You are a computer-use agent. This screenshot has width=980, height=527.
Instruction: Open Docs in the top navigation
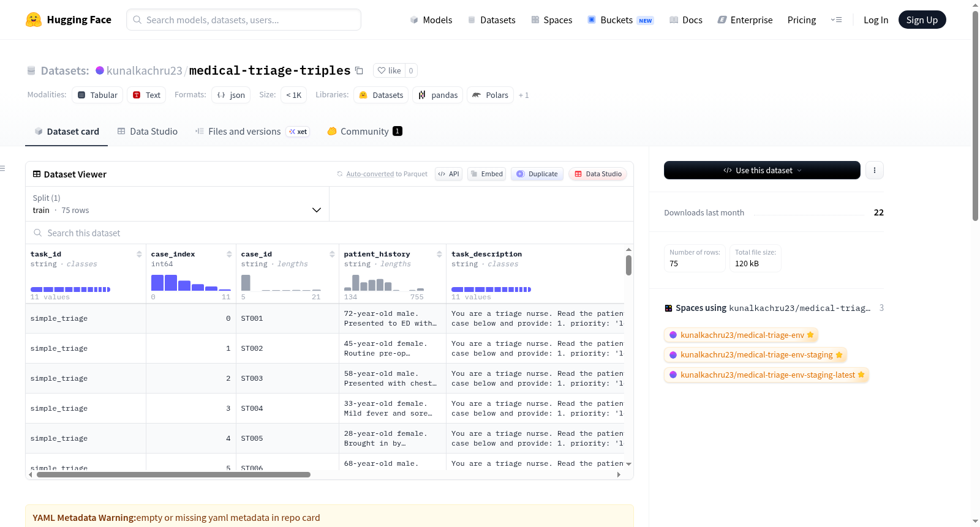click(685, 20)
